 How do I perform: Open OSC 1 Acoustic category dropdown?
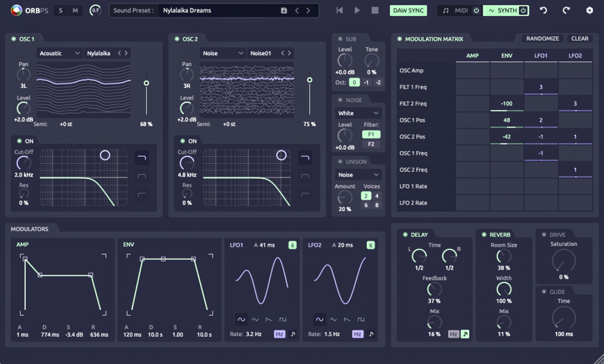60,53
